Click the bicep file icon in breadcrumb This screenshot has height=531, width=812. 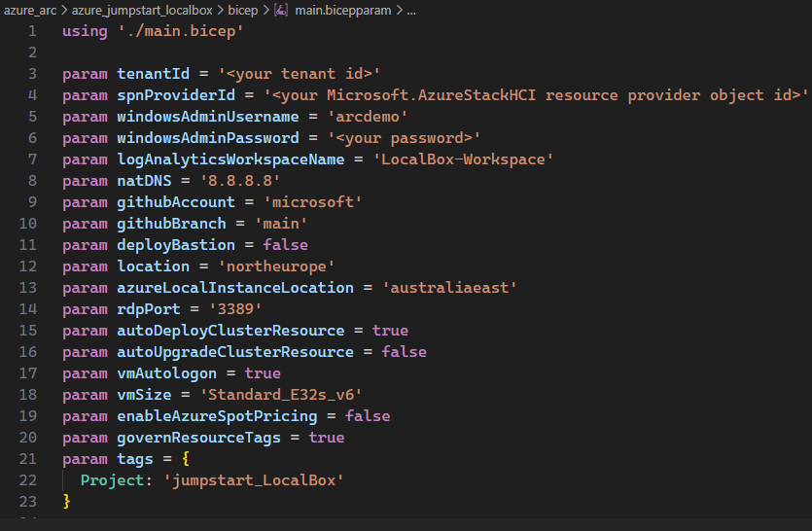coord(281,10)
